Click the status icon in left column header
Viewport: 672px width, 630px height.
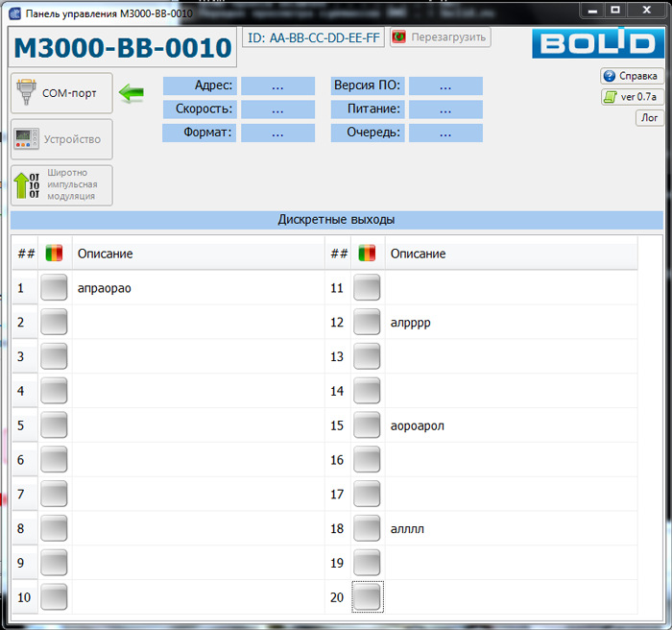(x=54, y=254)
